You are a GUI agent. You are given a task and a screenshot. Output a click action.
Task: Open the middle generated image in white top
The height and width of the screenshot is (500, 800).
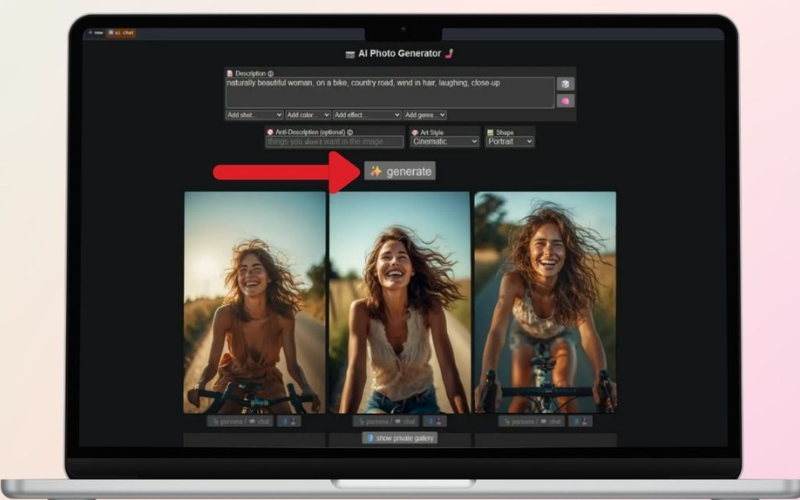(399, 302)
